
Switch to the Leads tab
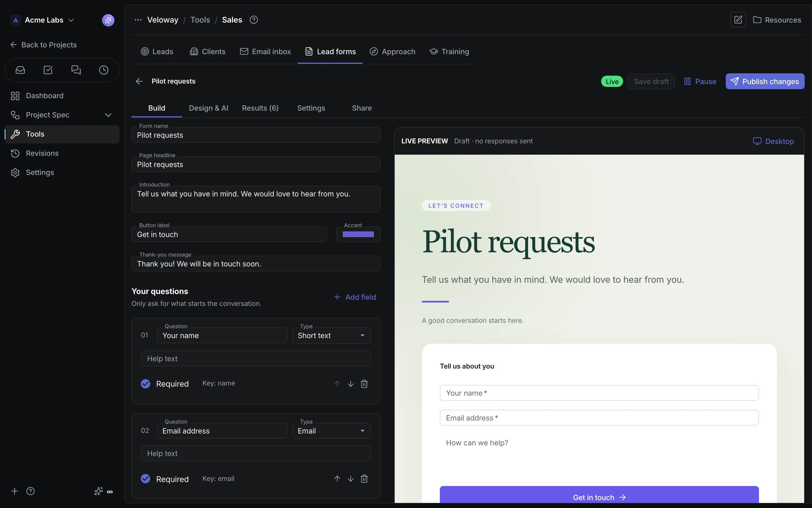pyautogui.click(x=157, y=52)
